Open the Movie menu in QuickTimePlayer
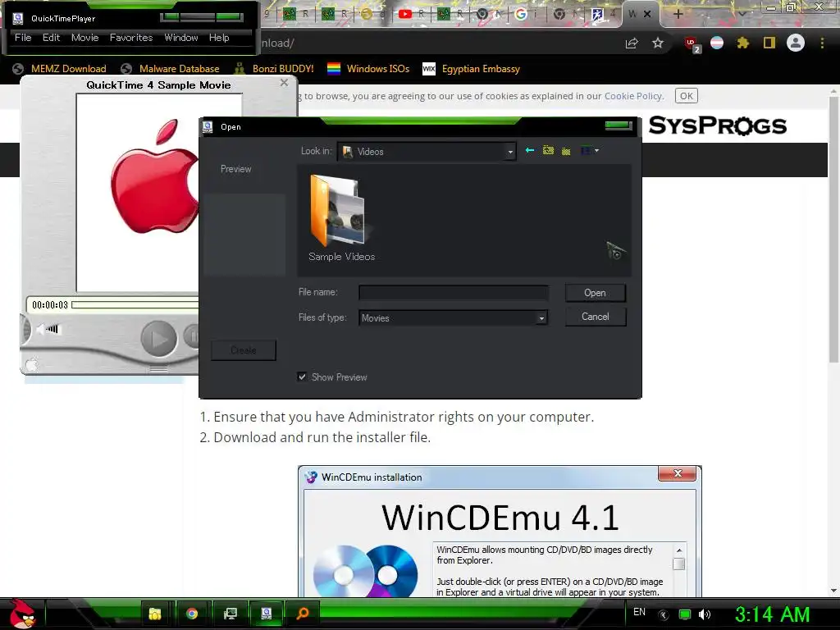 85,38
